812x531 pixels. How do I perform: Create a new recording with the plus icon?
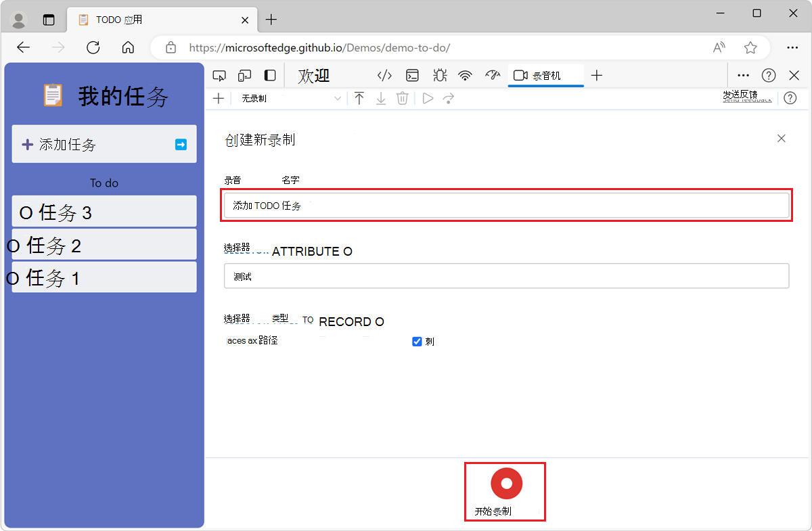tap(218, 98)
